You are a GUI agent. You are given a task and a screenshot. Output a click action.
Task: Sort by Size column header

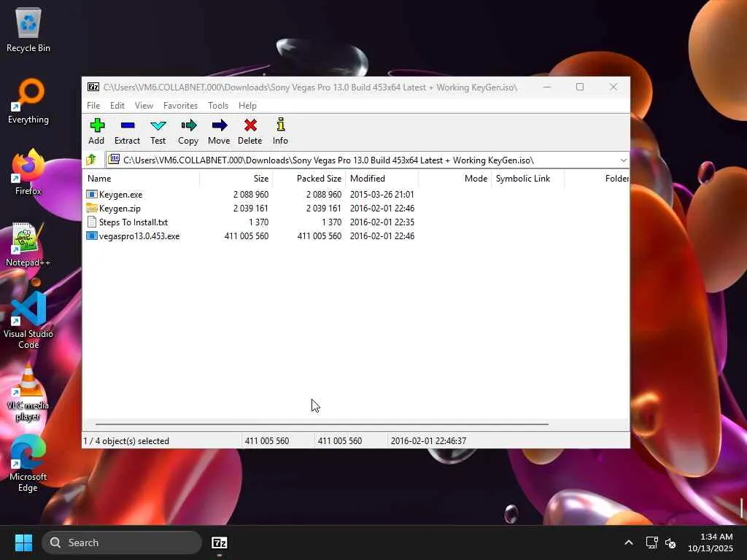[x=236, y=179]
